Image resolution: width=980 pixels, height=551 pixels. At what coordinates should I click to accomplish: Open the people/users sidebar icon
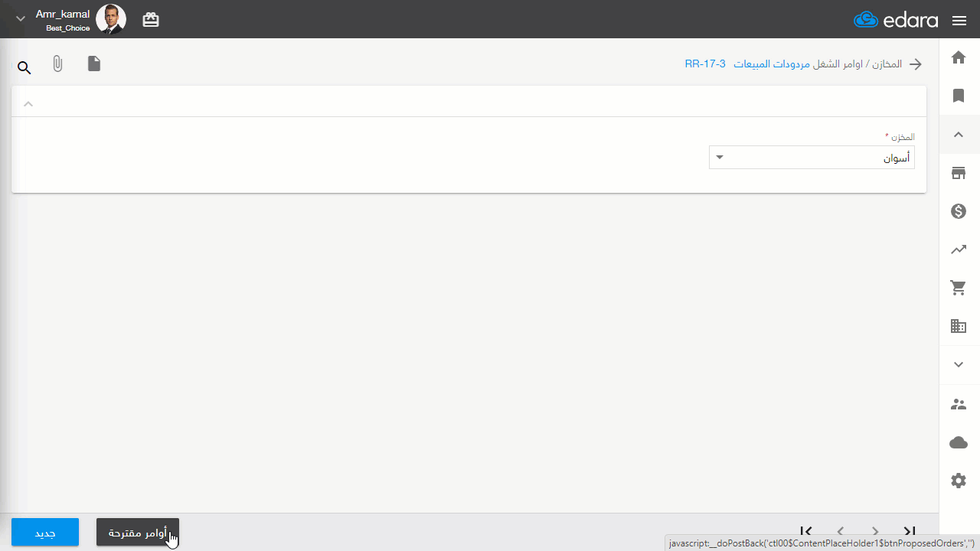pyautogui.click(x=959, y=404)
